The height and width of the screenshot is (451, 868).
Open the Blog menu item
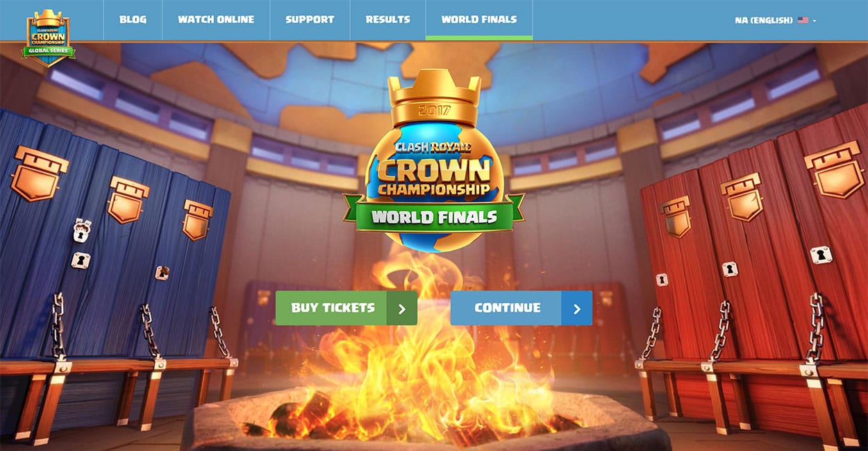click(x=133, y=19)
